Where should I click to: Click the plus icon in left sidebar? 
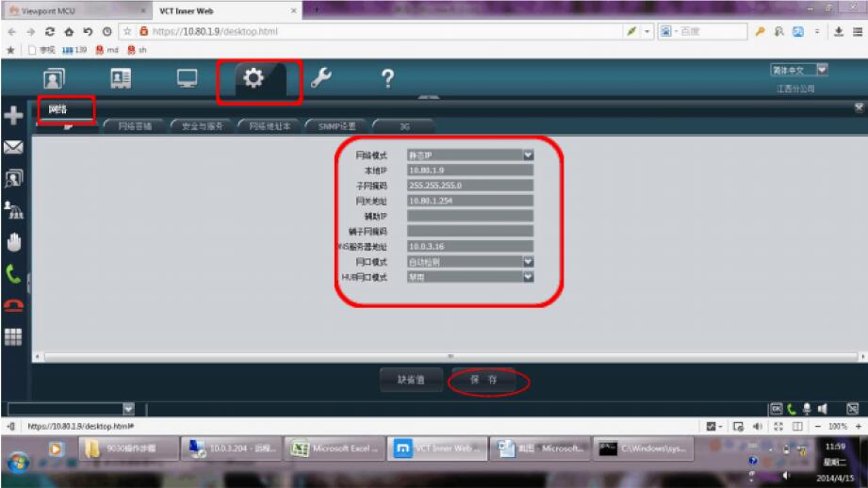click(x=14, y=115)
